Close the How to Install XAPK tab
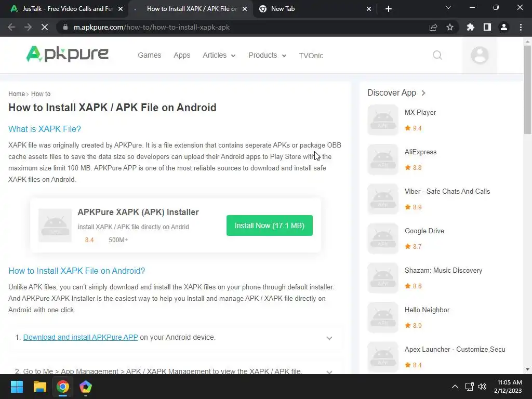Viewport: 532px width, 399px height. click(x=245, y=9)
